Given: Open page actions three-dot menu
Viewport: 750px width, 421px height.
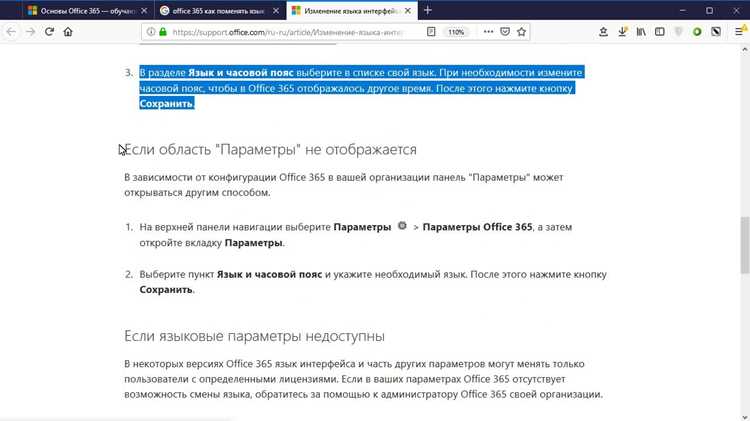Looking at the screenshot, I should click(x=488, y=32).
